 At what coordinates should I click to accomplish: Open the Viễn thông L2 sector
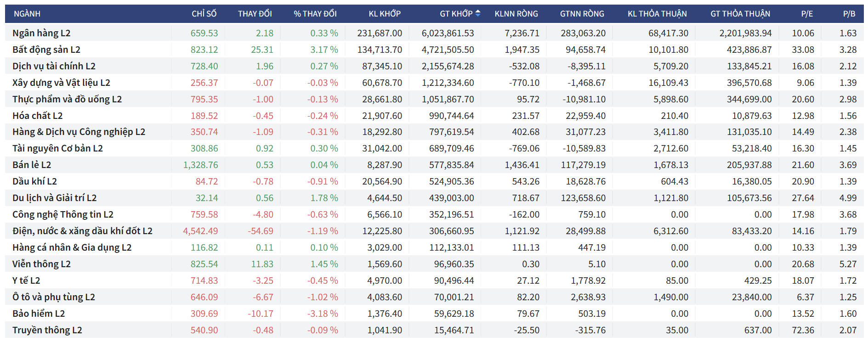[x=41, y=264]
